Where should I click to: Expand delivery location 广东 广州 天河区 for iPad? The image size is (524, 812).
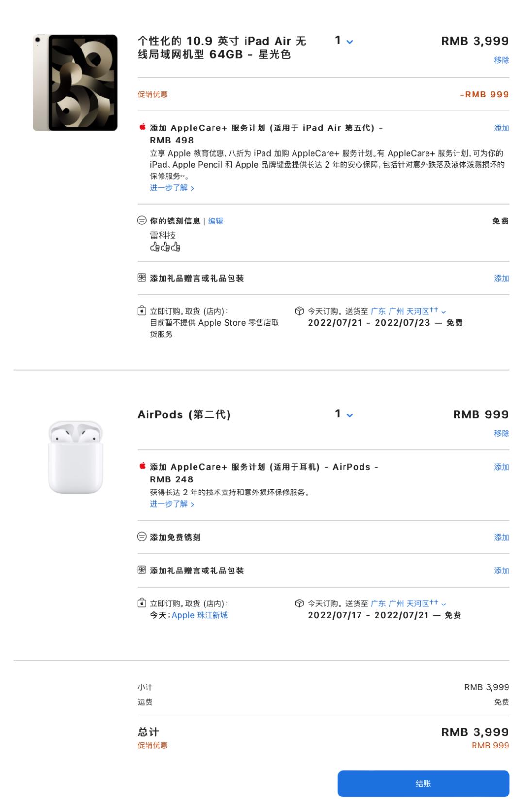(409, 311)
